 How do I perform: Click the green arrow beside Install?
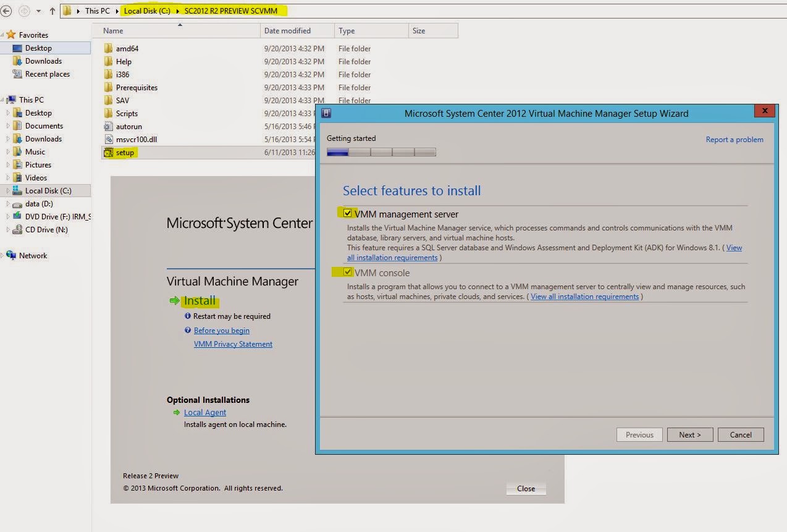point(175,301)
